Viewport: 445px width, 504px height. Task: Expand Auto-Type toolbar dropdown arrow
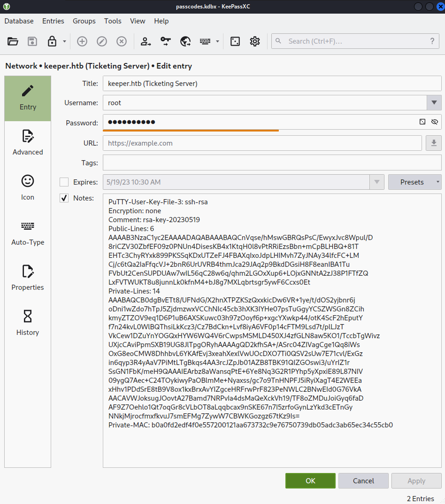pyautogui.click(x=217, y=41)
